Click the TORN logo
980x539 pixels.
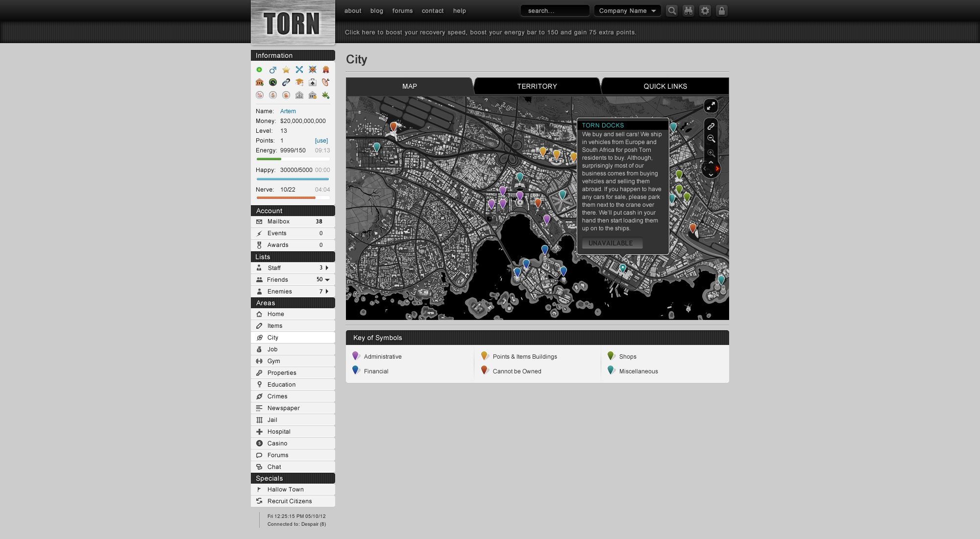coord(293,23)
